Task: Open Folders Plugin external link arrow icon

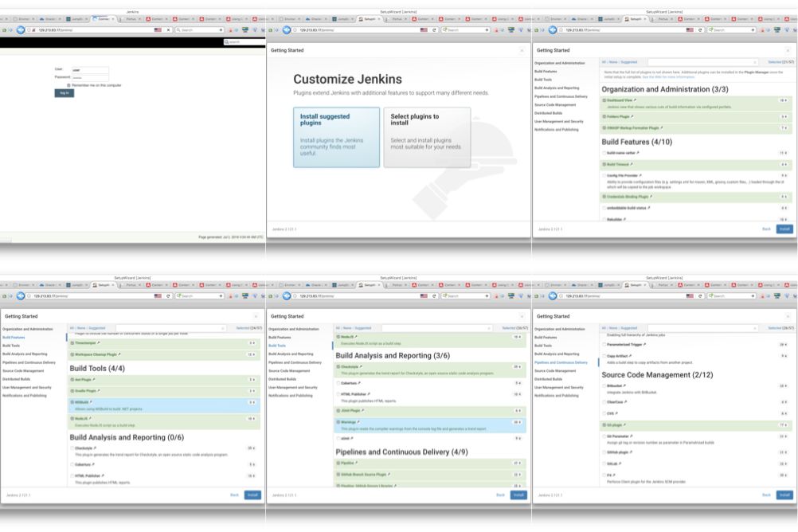Action: [x=632, y=116]
